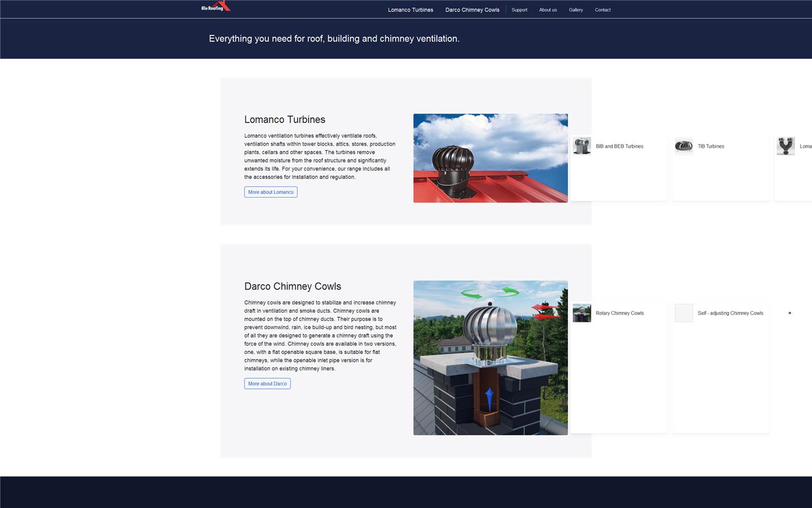Image resolution: width=812 pixels, height=508 pixels.
Task: Select the Self - adjusting Chimney Cowls card
Action: coord(720,367)
